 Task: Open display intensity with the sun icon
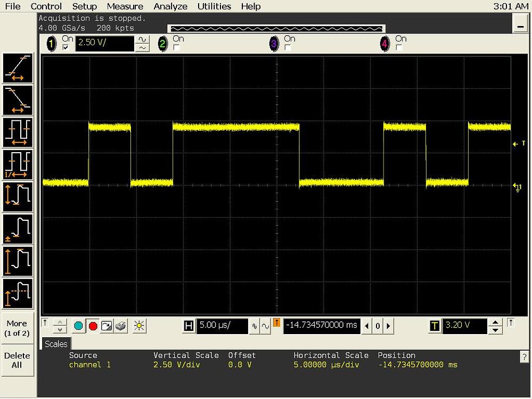coord(139,326)
